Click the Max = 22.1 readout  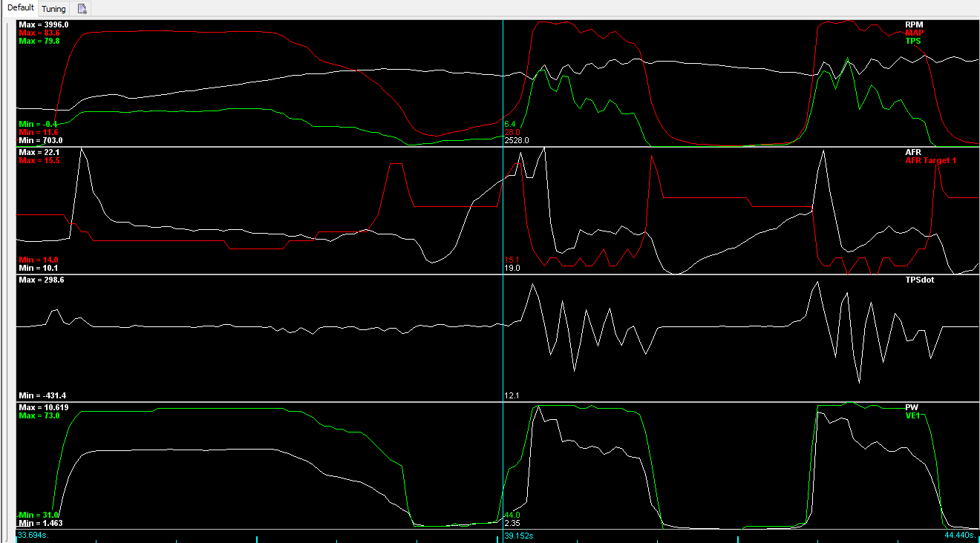[x=39, y=152]
